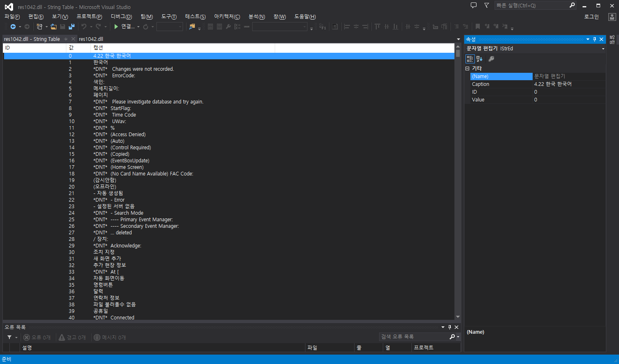Screen dimensions: 619x364
Task: Click the Save All files icon
Action: click(x=72, y=26)
